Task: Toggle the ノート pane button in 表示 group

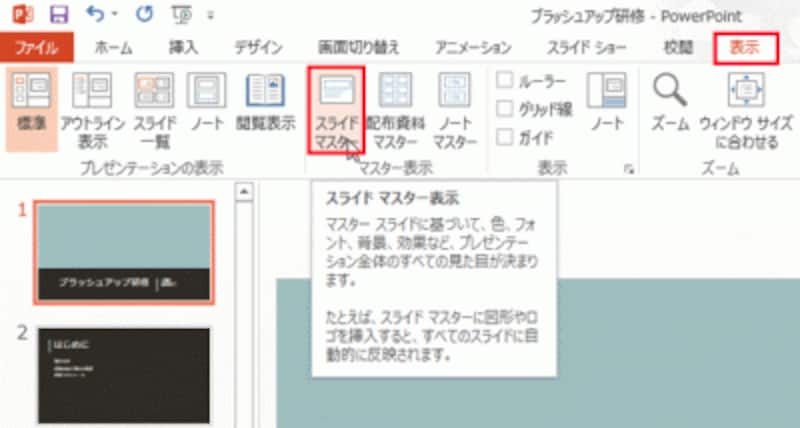Action: point(606,101)
